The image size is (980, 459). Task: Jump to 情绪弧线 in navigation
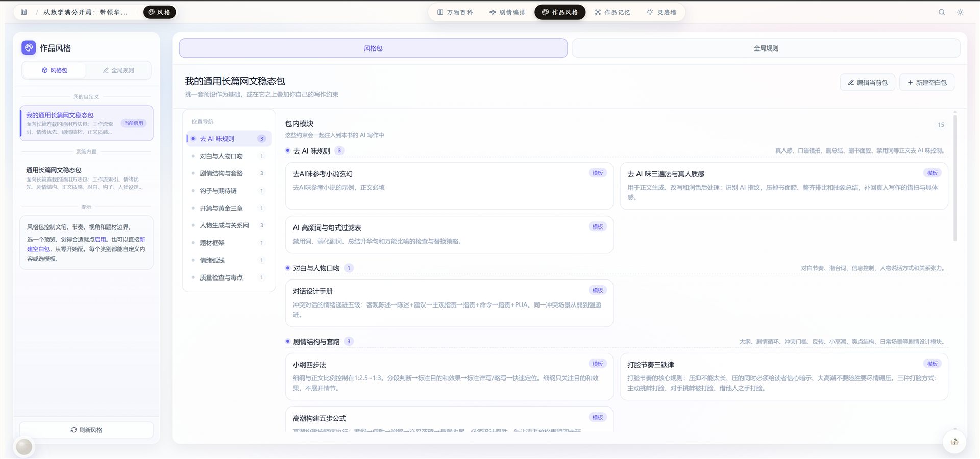229,260
